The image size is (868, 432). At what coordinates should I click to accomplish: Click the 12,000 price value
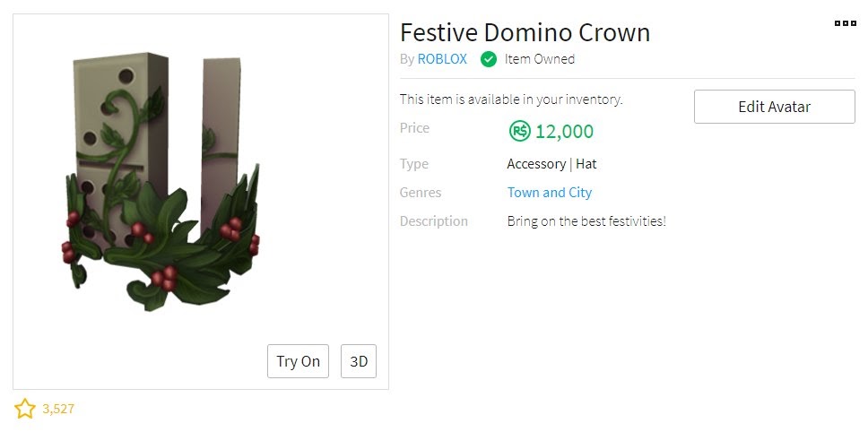tap(564, 132)
